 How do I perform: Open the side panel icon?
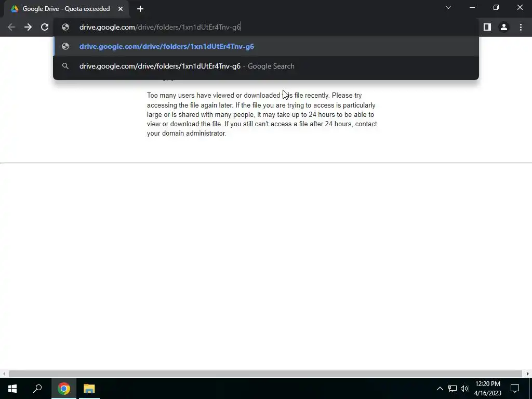(487, 27)
